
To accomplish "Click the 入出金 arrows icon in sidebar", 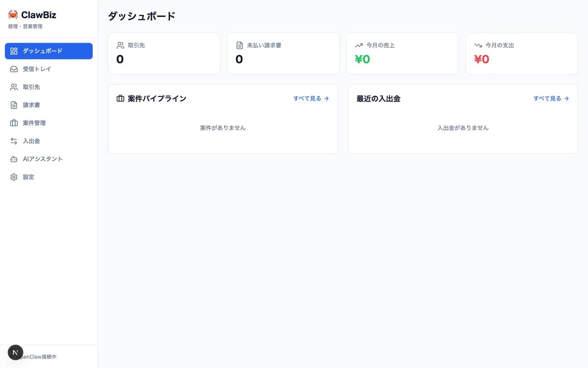I will tap(14, 141).
